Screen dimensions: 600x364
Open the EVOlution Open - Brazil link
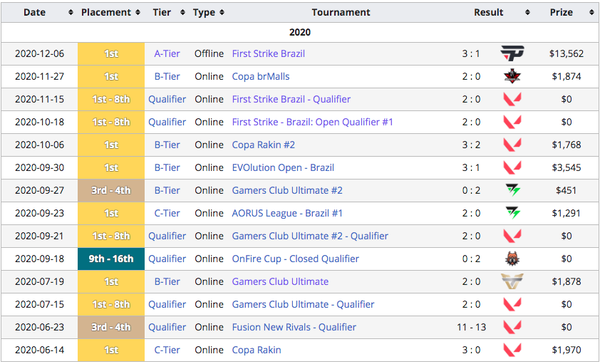(x=282, y=167)
